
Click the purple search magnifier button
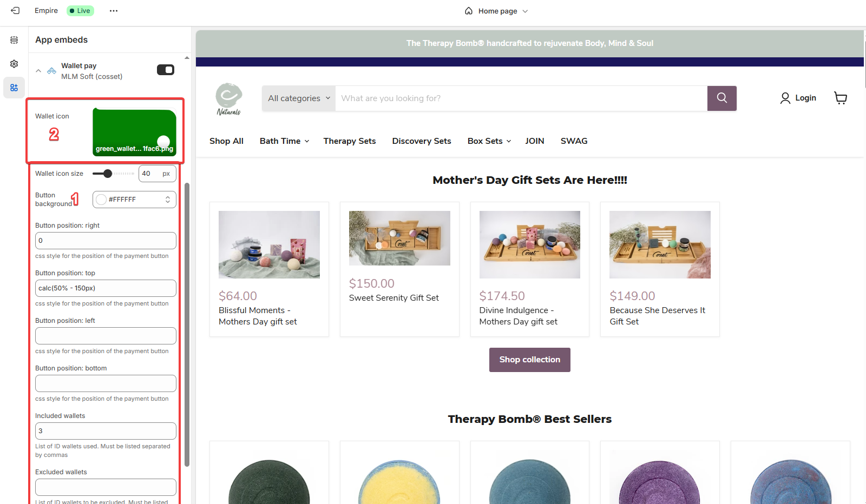click(721, 98)
